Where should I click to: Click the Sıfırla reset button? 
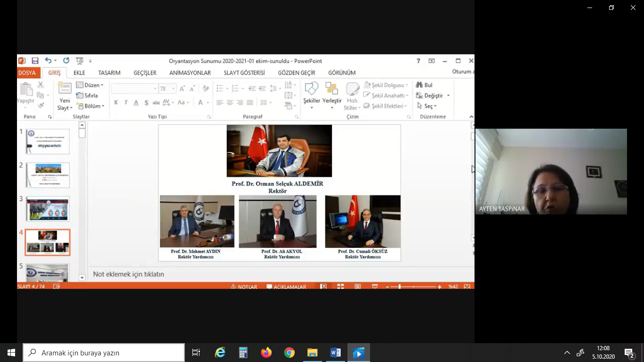tap(87, 96)
